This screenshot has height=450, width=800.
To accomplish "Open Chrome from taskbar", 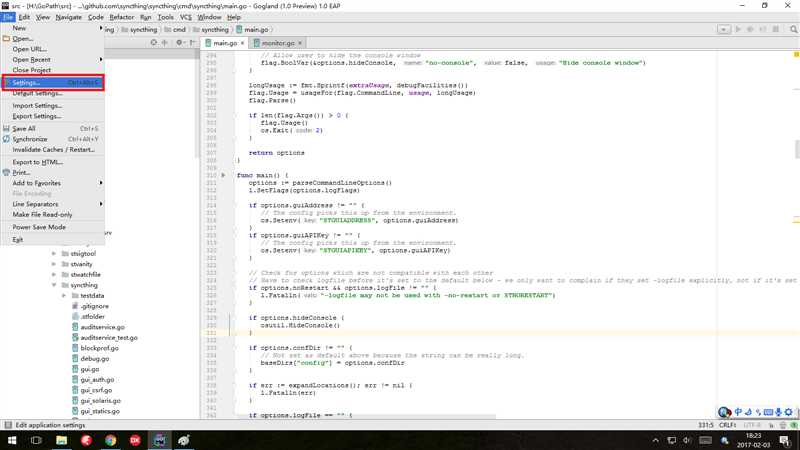I will coord(110,440).
